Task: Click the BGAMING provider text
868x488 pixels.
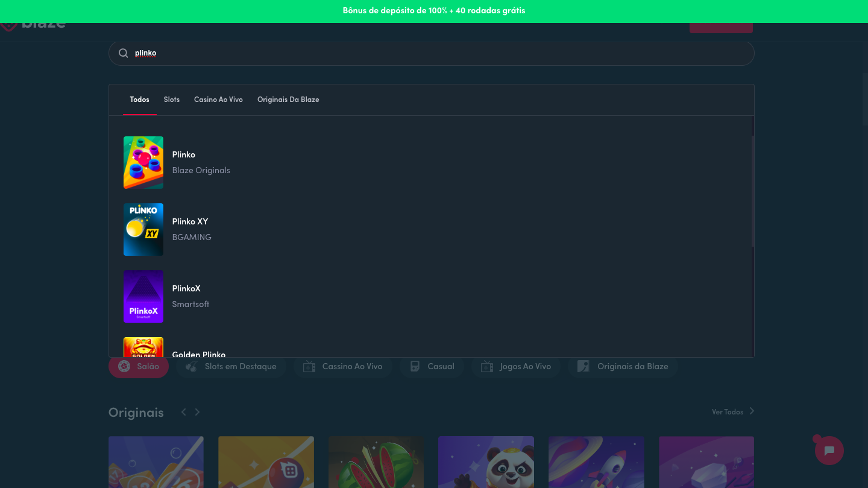Action: click(192, 237)
